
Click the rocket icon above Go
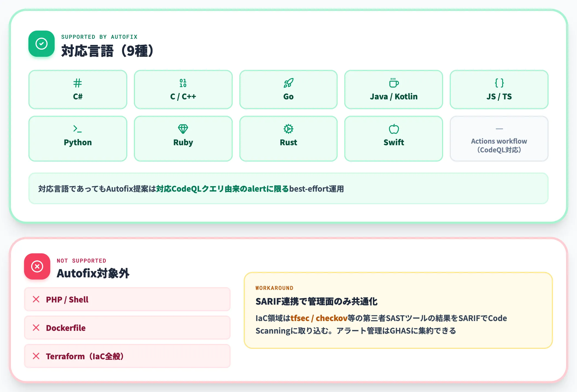[x=288, y=83]
